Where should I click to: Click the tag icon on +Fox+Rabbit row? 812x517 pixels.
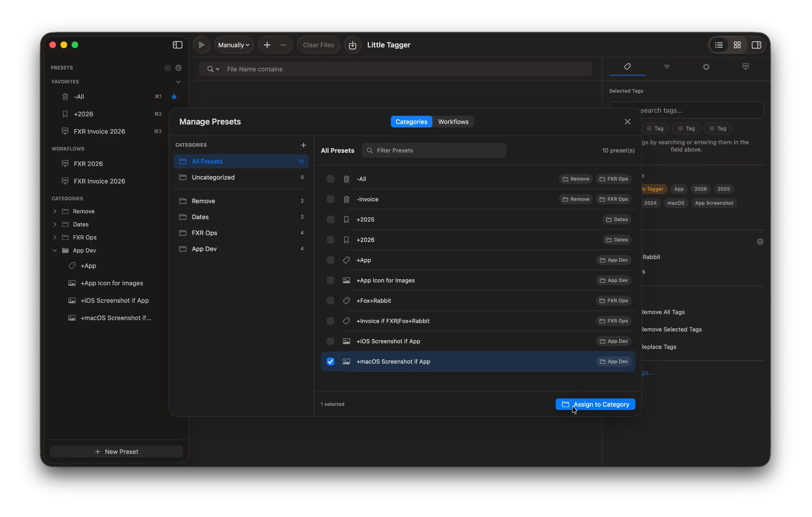(x=347, y=301)
